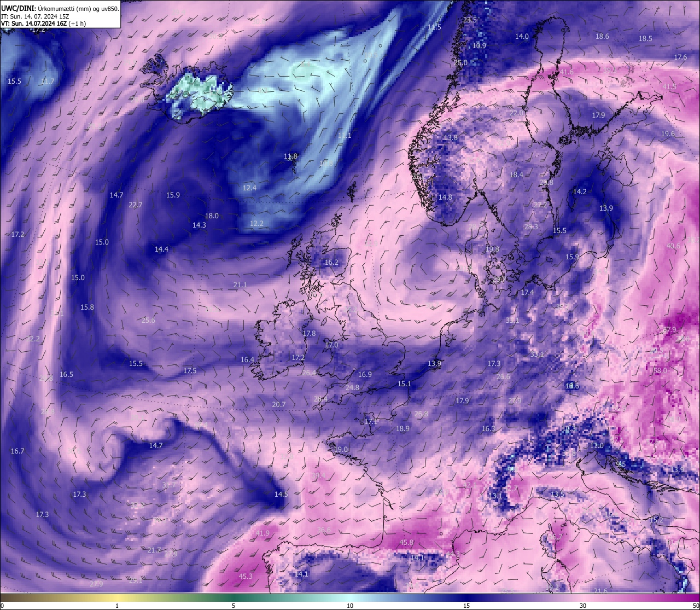Click the 15.8 value label

(x=87, y=307)
